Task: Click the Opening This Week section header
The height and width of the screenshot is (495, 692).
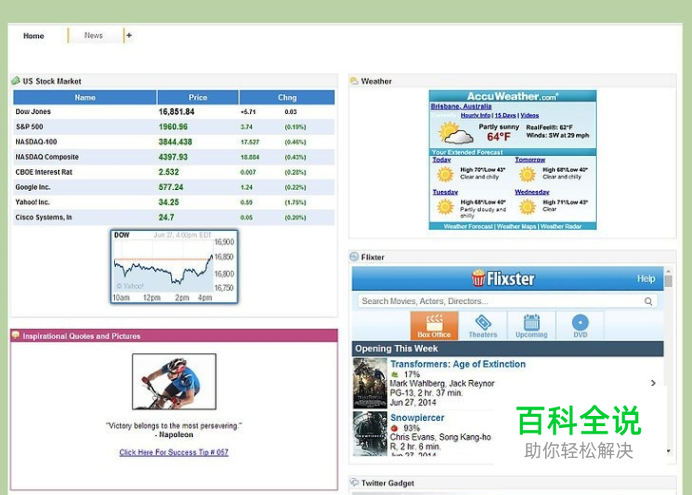Action: [x=508, y=349]
